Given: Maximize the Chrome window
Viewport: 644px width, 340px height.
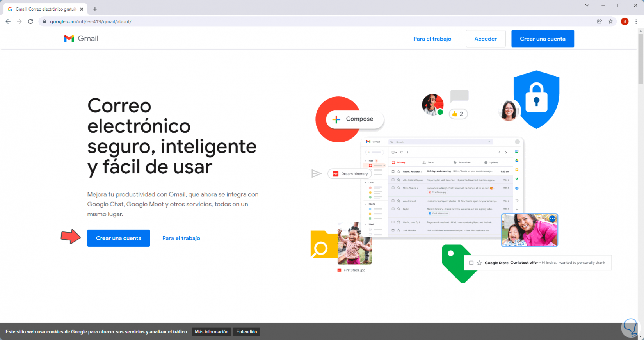Looking at the screenshot, I should (x=619, y=5).
